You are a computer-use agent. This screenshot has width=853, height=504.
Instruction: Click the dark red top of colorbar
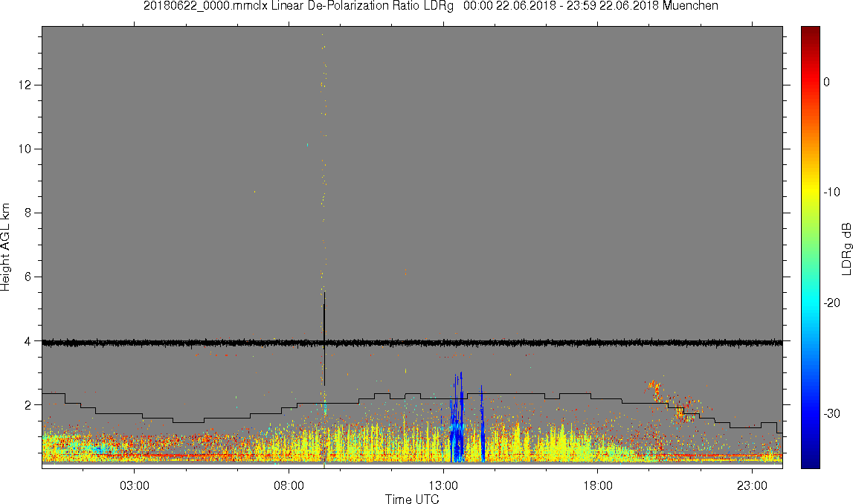810,31
